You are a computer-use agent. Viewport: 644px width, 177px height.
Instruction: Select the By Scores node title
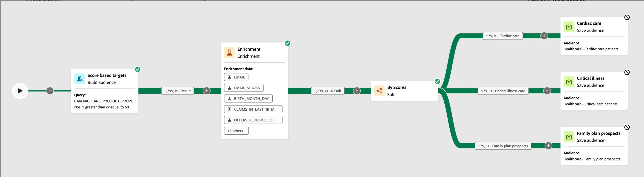point(397,87)
